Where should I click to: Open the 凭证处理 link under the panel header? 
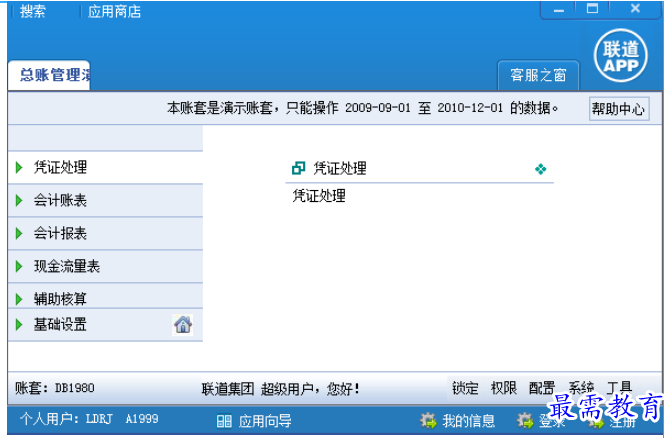[x=319, y=196]
